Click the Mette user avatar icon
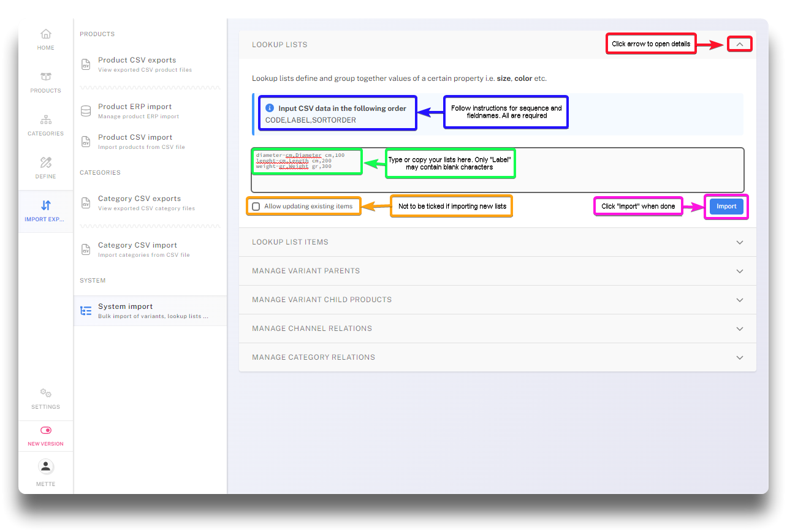The image size is (787, 532). [x=46, y=466]
